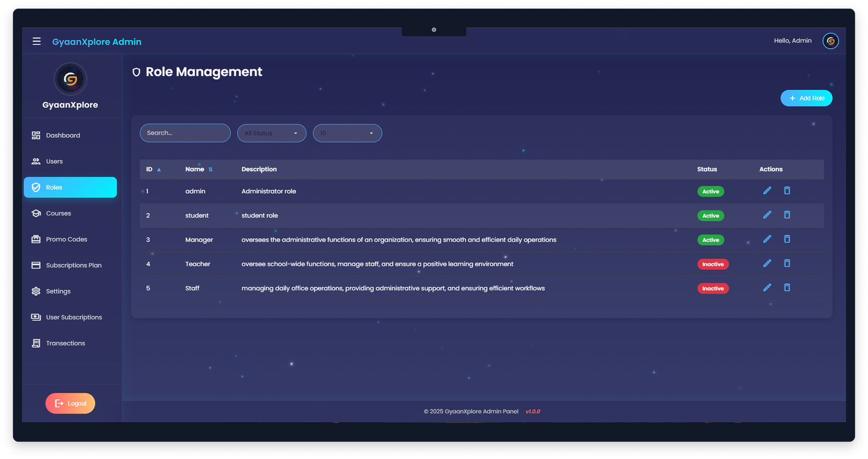Open the Dashboard sidebar menu item
868x459 pixels.
click(63, 136)
